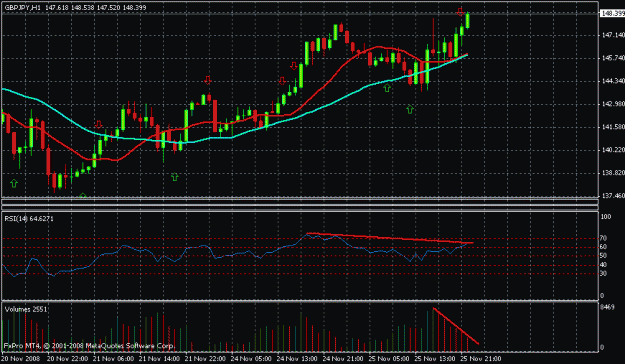Click the 137.460 price axis label
This screenshot has width=625, height=364.
[613, 196]
